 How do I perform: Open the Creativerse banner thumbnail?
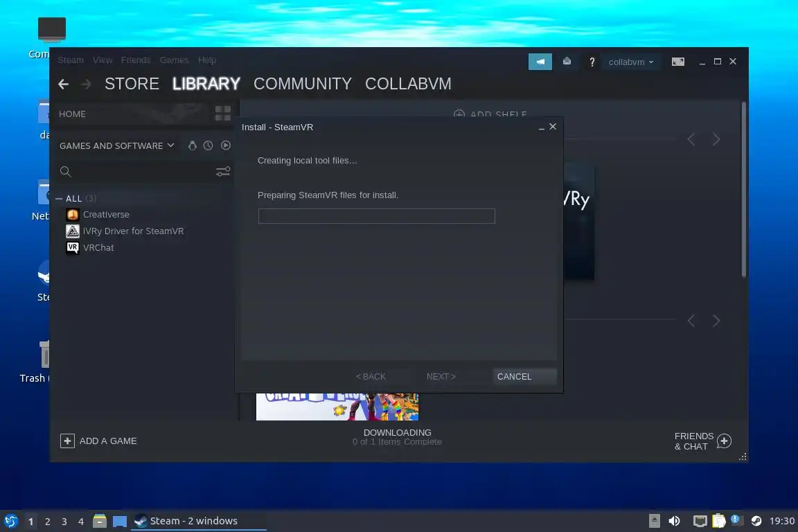[x=337, y=406]
